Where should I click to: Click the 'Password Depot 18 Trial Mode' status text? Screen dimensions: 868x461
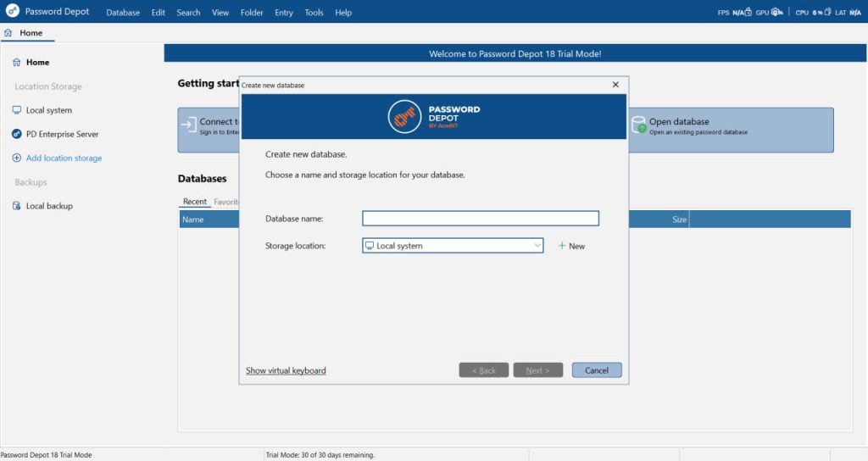click(x=46, y=455)
